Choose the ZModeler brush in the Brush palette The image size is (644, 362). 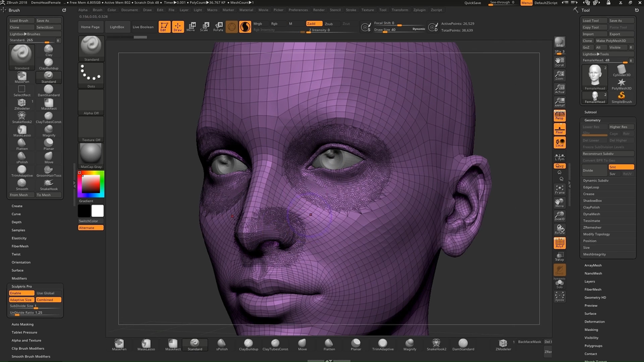tap(22, 103)
